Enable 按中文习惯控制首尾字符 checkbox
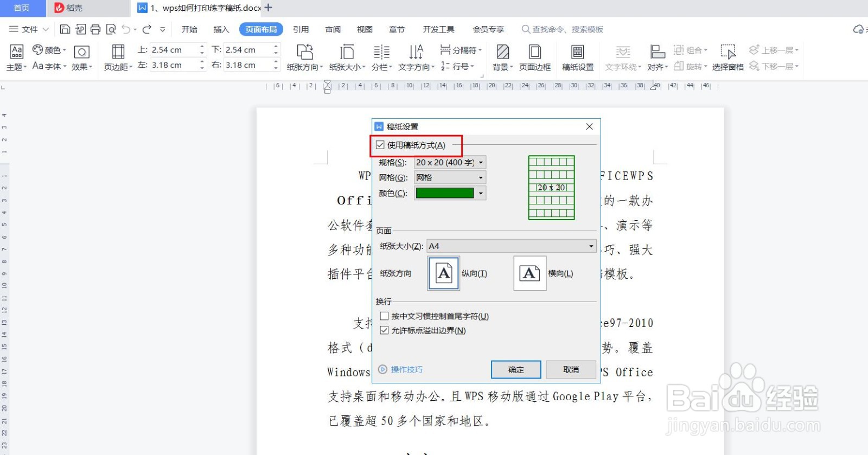Image resolution: width=868 pixels, height=455 pixels. click(384, 316)
